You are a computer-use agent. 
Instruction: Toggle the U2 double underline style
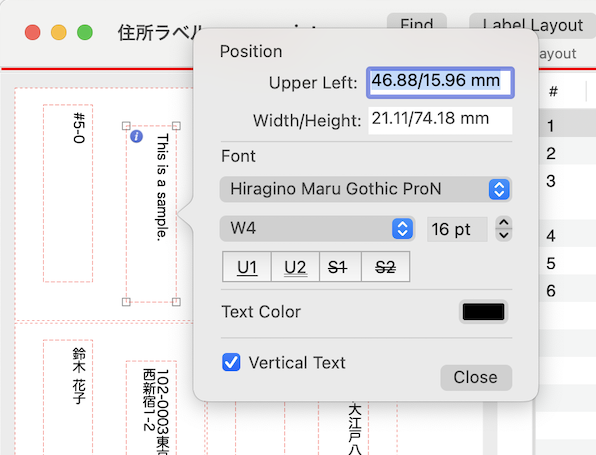[295, 266]
